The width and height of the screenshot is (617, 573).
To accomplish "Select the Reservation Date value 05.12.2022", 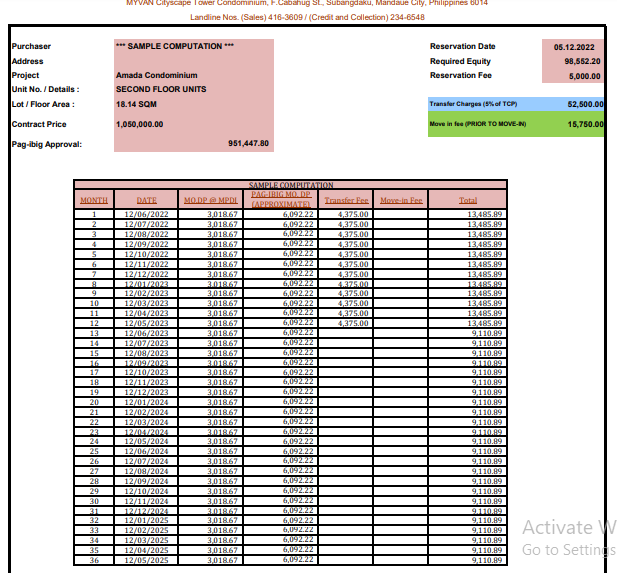I will click(574, 47).
